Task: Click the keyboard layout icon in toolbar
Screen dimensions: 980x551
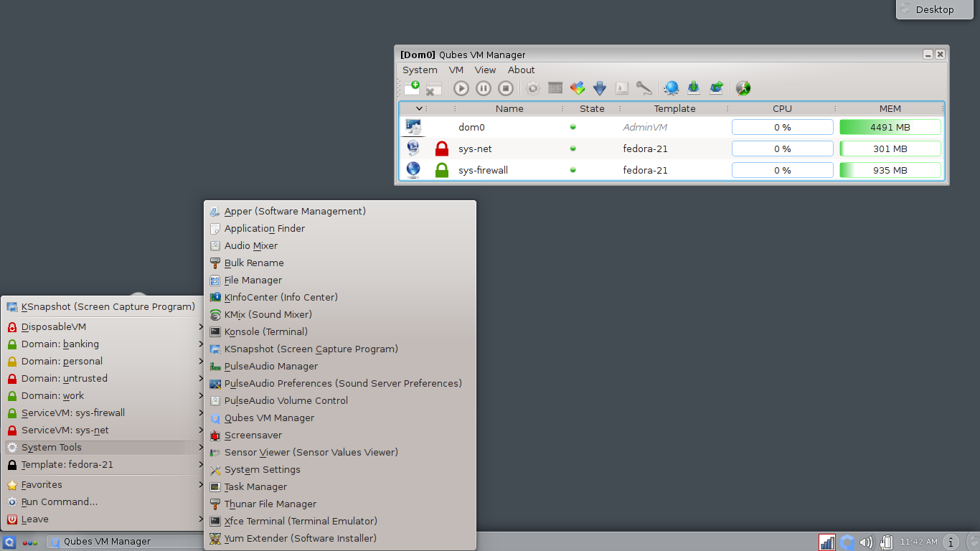Action: coord(622,88)
